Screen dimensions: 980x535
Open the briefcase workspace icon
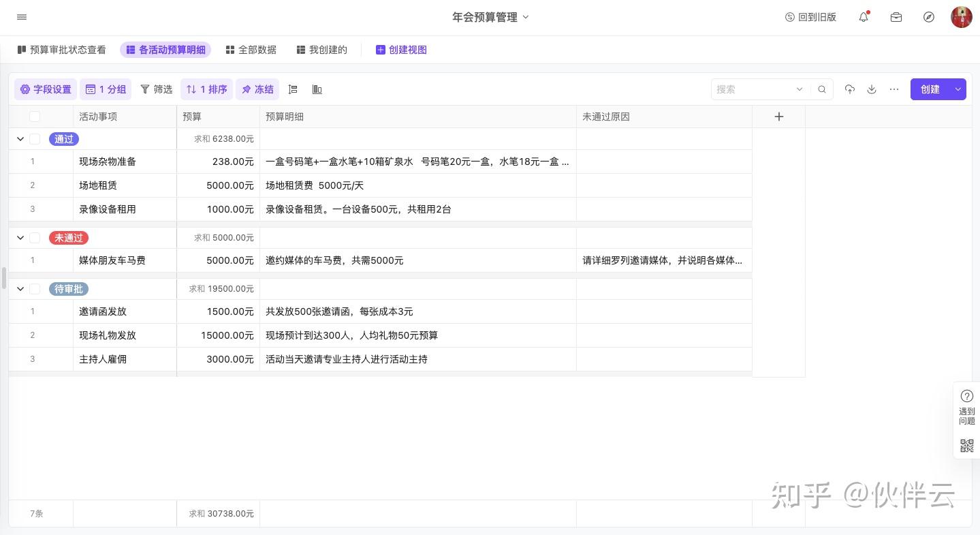click(896, 17)
